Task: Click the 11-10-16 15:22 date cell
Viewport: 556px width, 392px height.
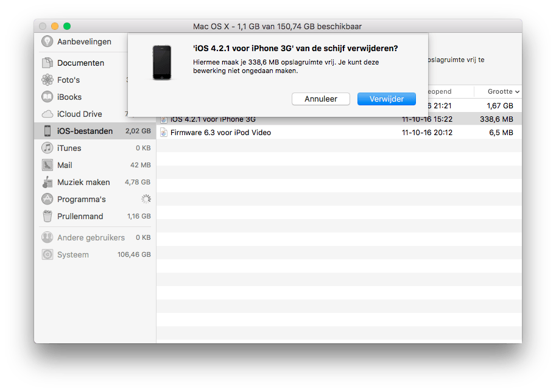Action: [x=427, y=120]
